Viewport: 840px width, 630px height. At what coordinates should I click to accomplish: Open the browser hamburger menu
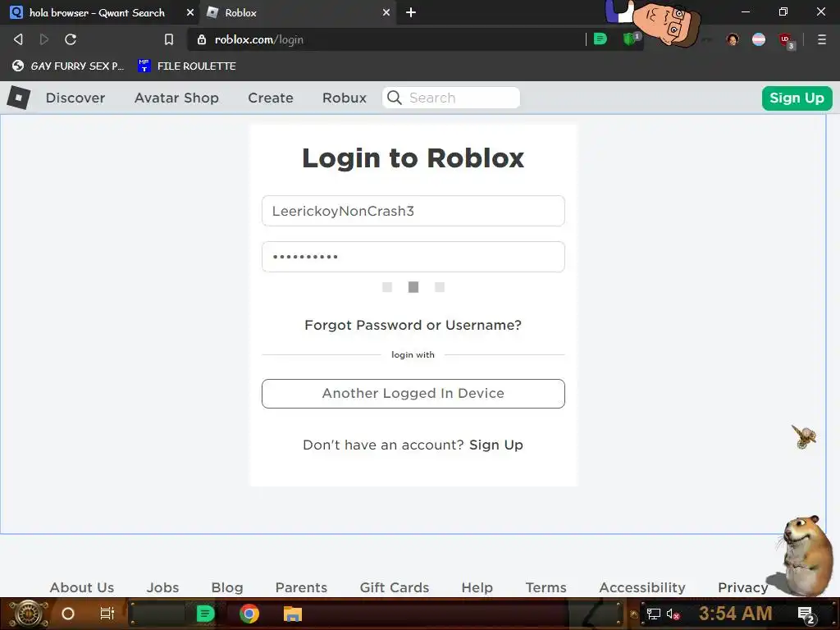point(822,39)
